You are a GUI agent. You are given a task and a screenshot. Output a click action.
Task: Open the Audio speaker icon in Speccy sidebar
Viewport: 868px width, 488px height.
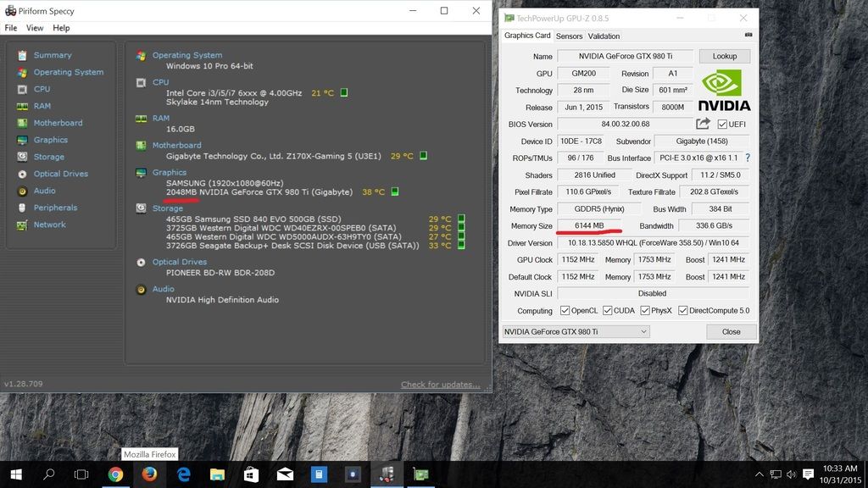22,191
